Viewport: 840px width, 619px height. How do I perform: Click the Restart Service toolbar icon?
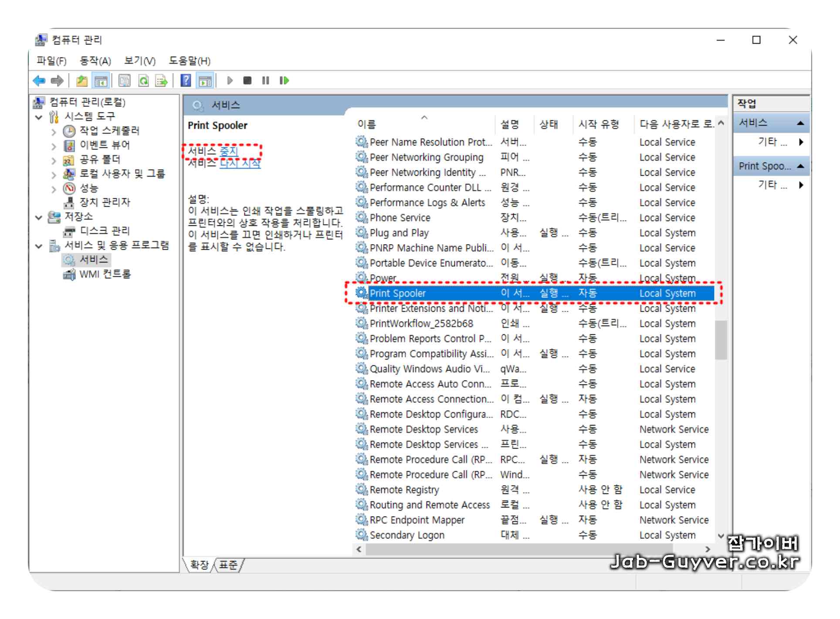[284, 81]
